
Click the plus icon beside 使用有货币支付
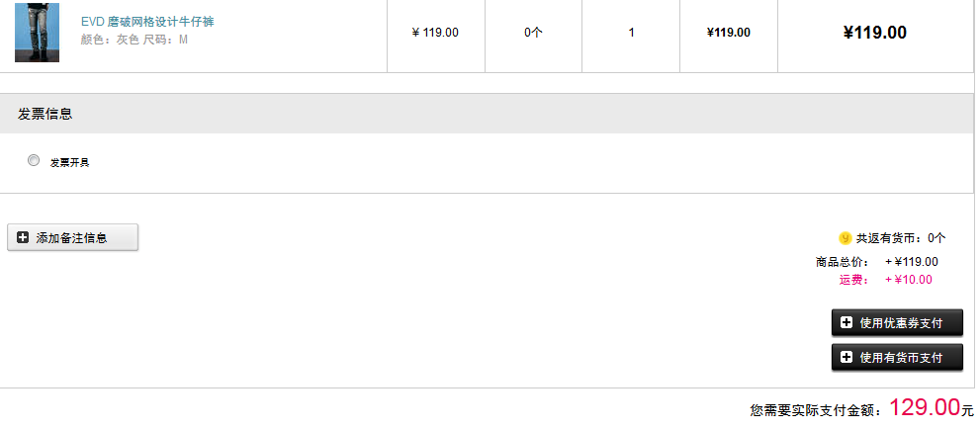[x=846, y=358]
